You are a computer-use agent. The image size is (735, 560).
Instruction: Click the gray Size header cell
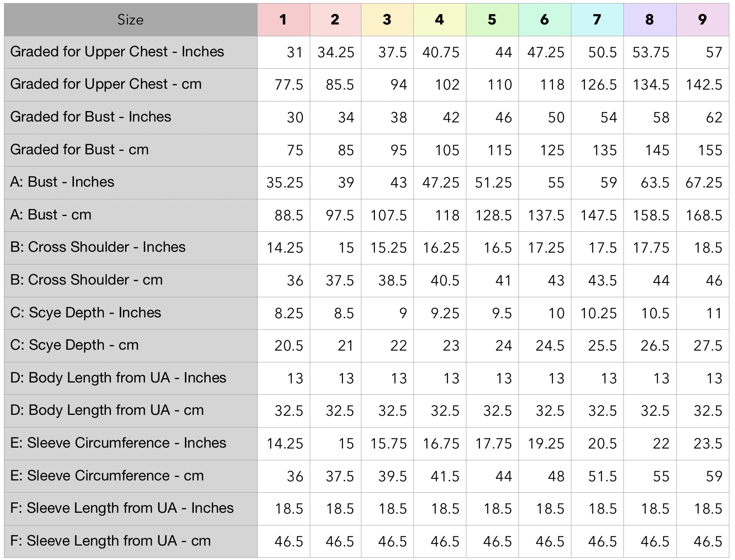point(130,20)
